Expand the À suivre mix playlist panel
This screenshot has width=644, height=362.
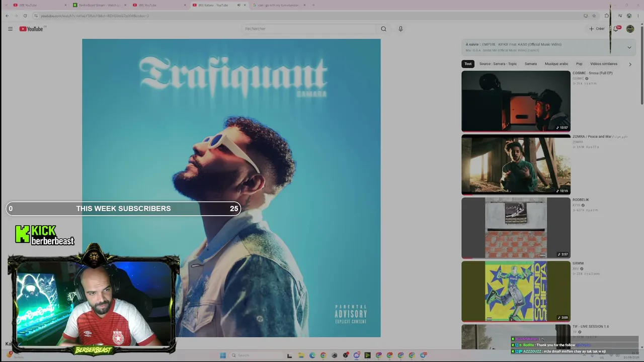[x=629, y=47]
